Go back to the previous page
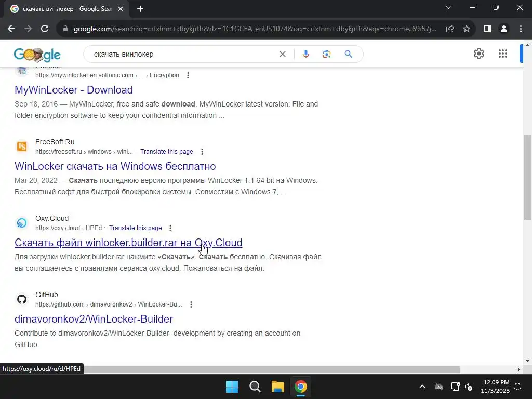The height and width of the screenshot is (399, 532). click(x=11, y=29)
